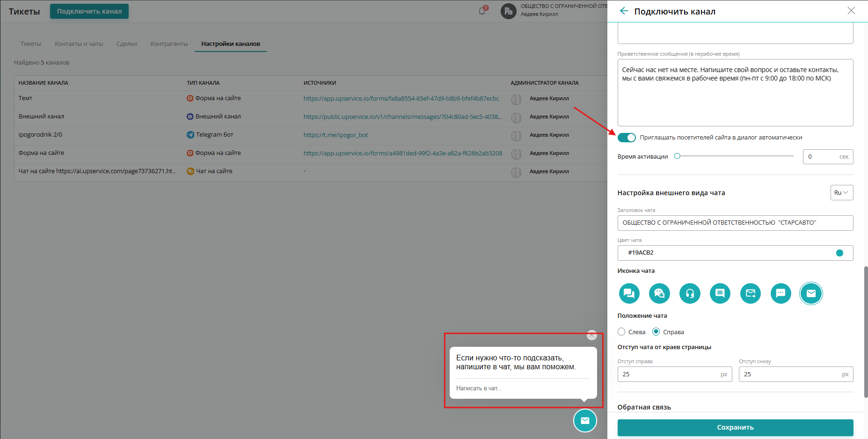The width and height of the screenshot is (868, 439).
Task: Click the ИСТОЧНИКИ column header
Action: point(320,83)
